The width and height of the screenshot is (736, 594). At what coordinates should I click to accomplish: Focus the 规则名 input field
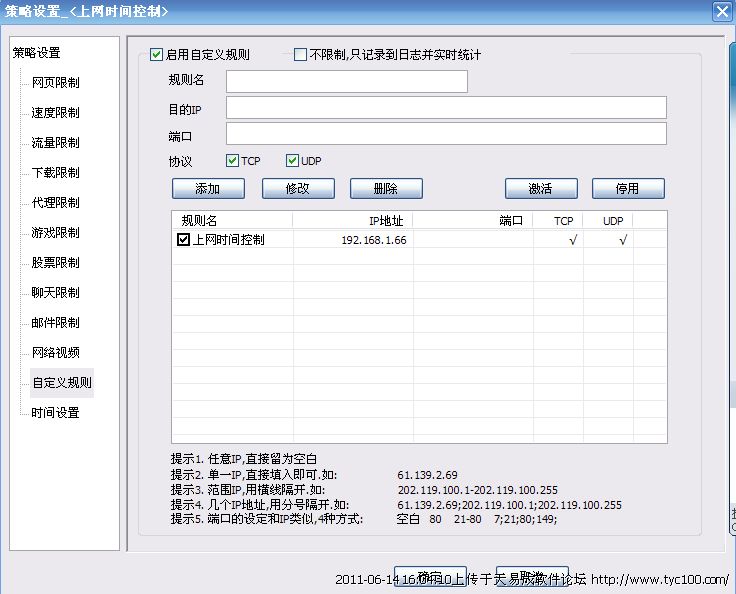click(x=346, y=81)
